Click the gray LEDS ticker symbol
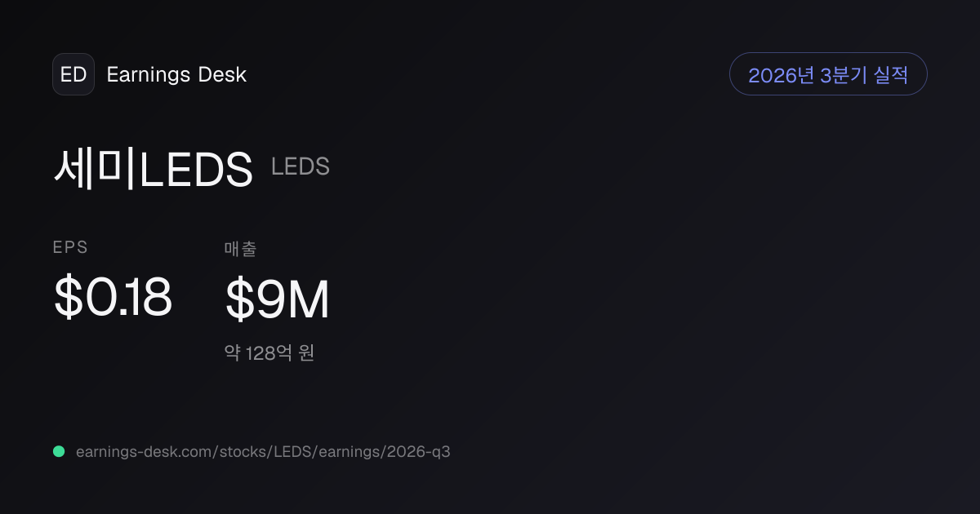The image size is (980, 514). (x=301, y=166)
